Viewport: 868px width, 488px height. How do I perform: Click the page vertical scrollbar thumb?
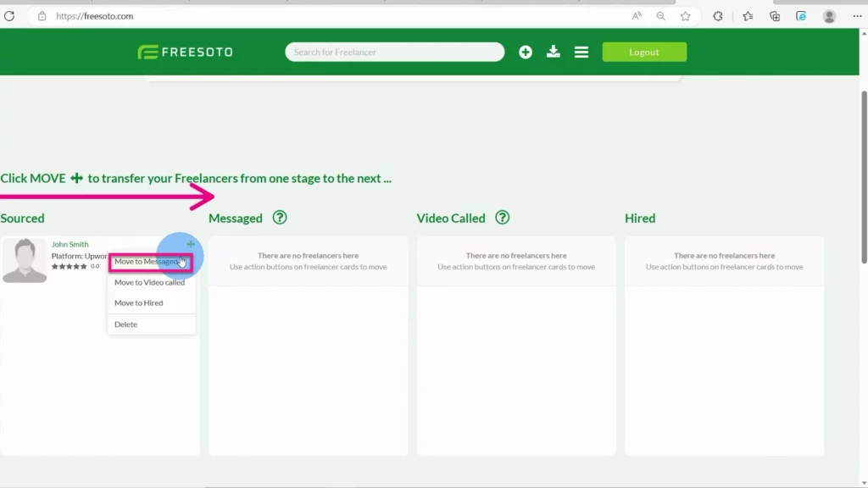click(864, 177)
